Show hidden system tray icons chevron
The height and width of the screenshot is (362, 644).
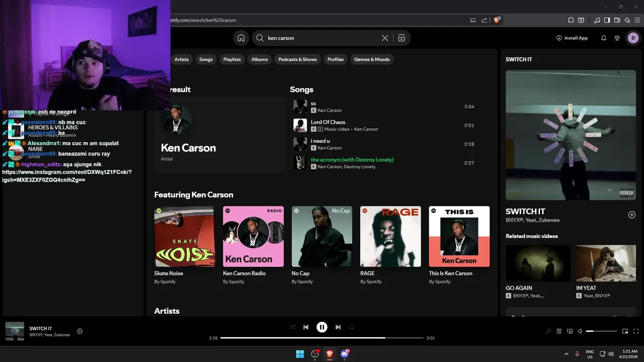tap(567, 354)
